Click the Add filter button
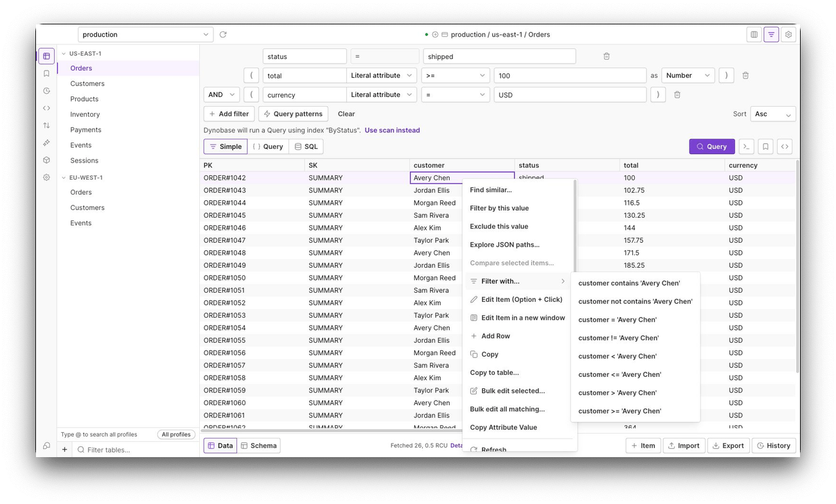The image size is (836, 504). point(229,114)
